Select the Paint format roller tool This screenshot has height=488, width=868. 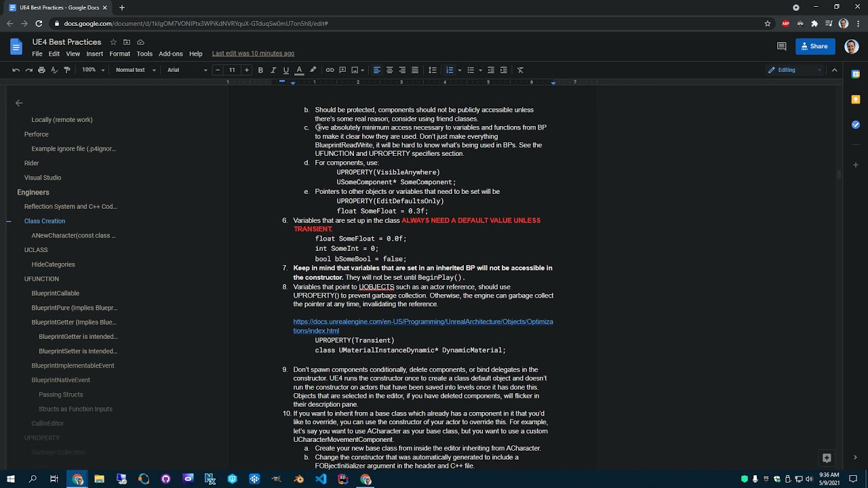pos(67,70)
